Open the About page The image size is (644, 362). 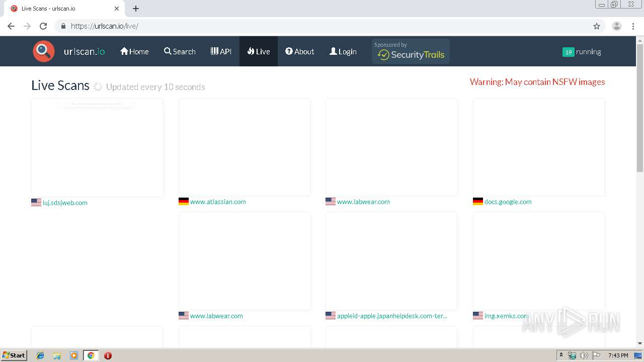tap(300, 51)
